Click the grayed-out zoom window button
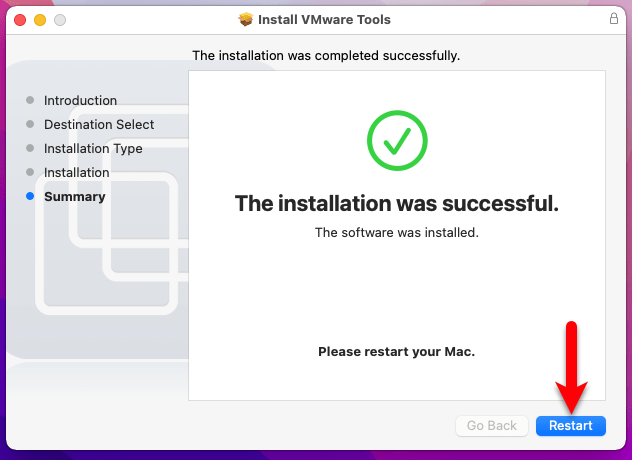 [x=60, y=20]
